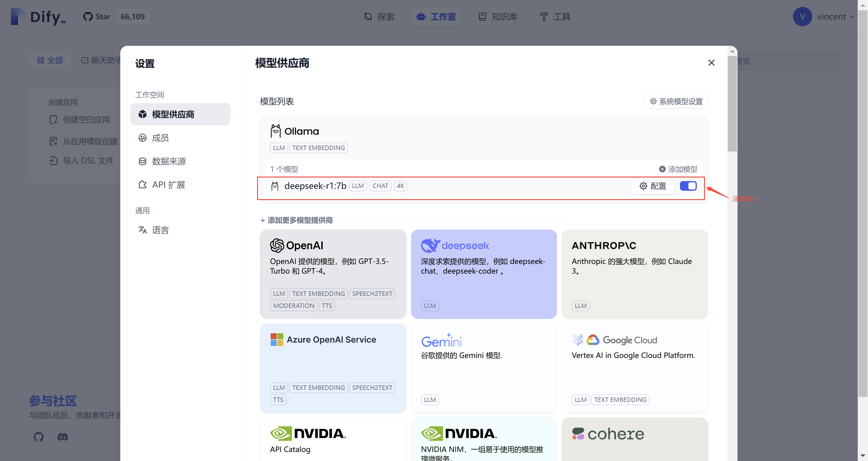Click the 66,109 star count
Image resolution: width=868 pixels, height=461 pixels.
132,17
